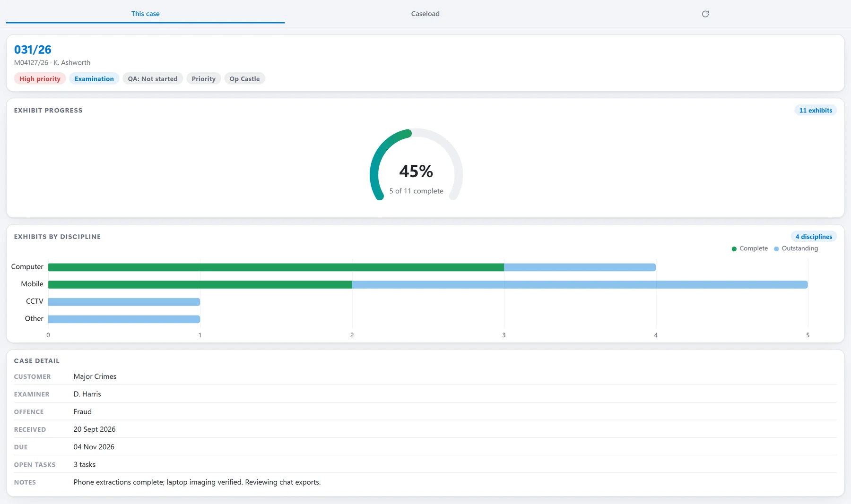Click the 4 disciplines badge
Image resolution: width=851 pixels, height=504 pixels.
click(814, 237)
